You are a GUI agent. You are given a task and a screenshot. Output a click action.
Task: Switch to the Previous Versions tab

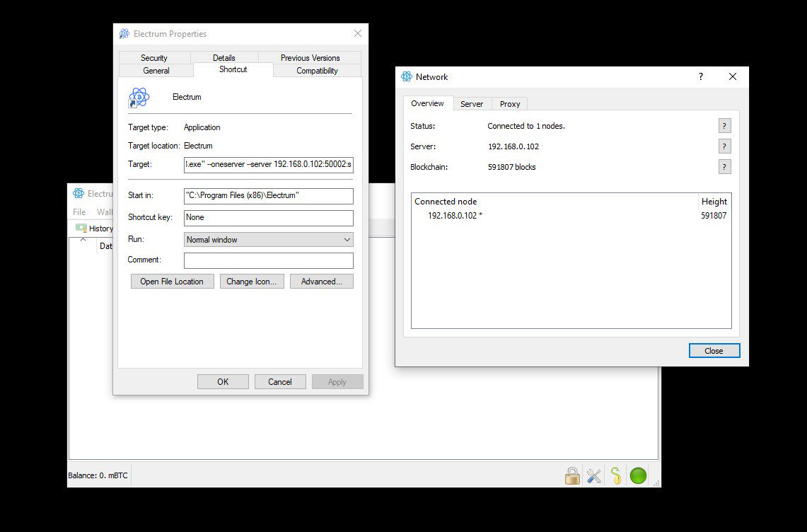point(310,58)
